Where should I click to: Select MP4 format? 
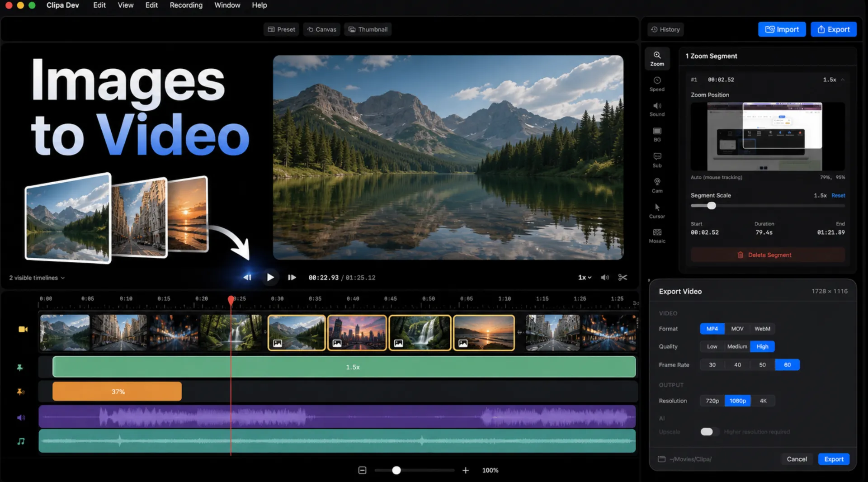pos(712,329)
